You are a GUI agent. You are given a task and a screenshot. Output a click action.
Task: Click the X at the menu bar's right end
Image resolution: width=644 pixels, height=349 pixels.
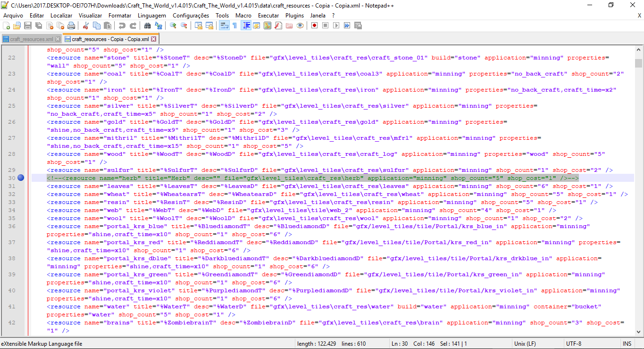pyautogui.click(x=639, y=16)
